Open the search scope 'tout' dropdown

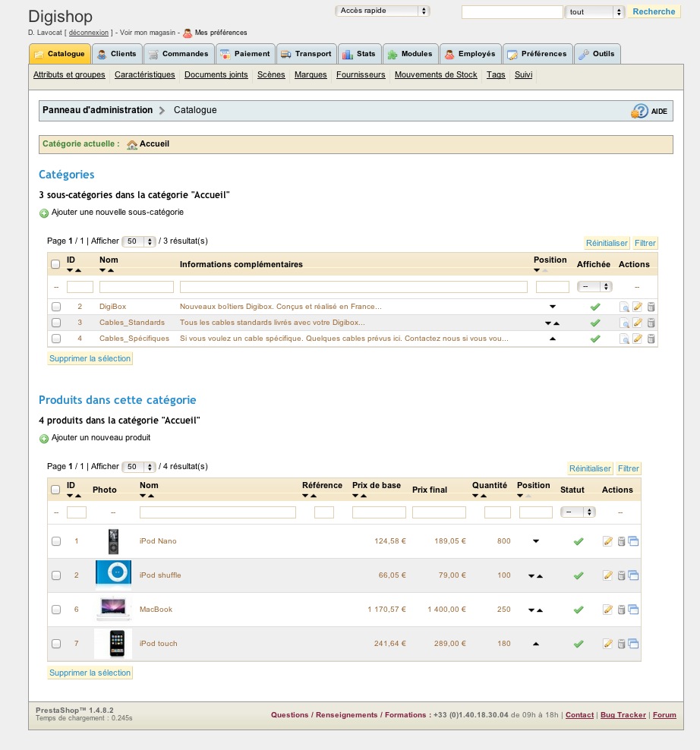594,12
